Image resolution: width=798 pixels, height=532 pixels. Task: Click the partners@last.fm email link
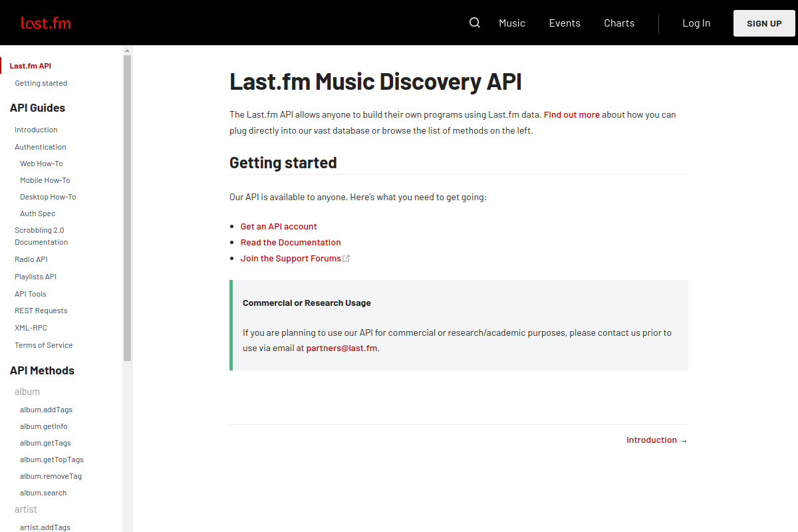(342, 348)
